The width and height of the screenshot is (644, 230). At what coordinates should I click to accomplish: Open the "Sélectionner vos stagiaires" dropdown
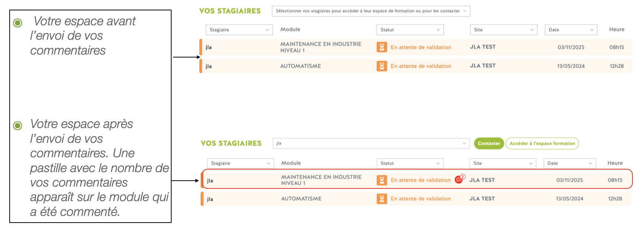pos(371,11)
